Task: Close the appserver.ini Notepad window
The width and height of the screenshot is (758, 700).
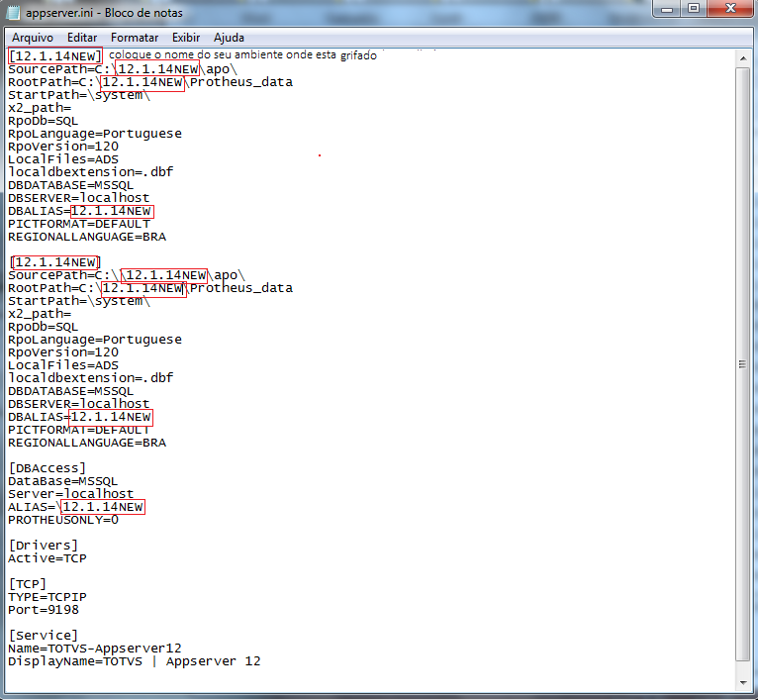Action: (x=730, y=9)
